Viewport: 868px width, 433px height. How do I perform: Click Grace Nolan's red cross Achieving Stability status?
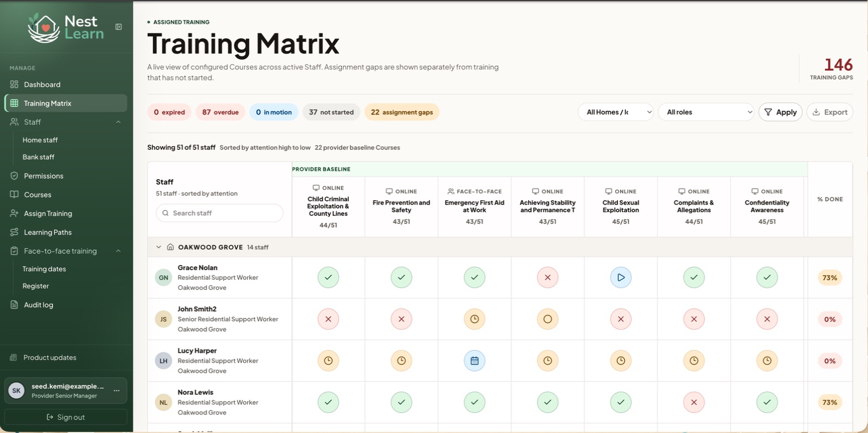[x=547, y=278]
